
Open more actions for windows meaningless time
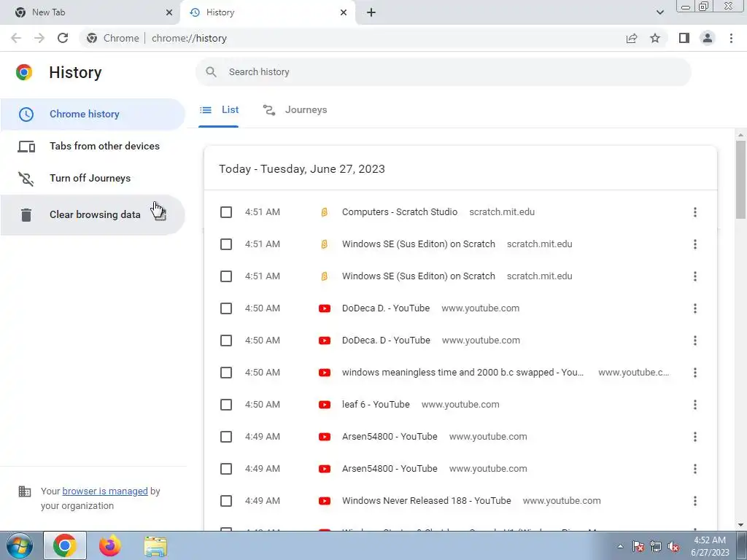(695, 373)
